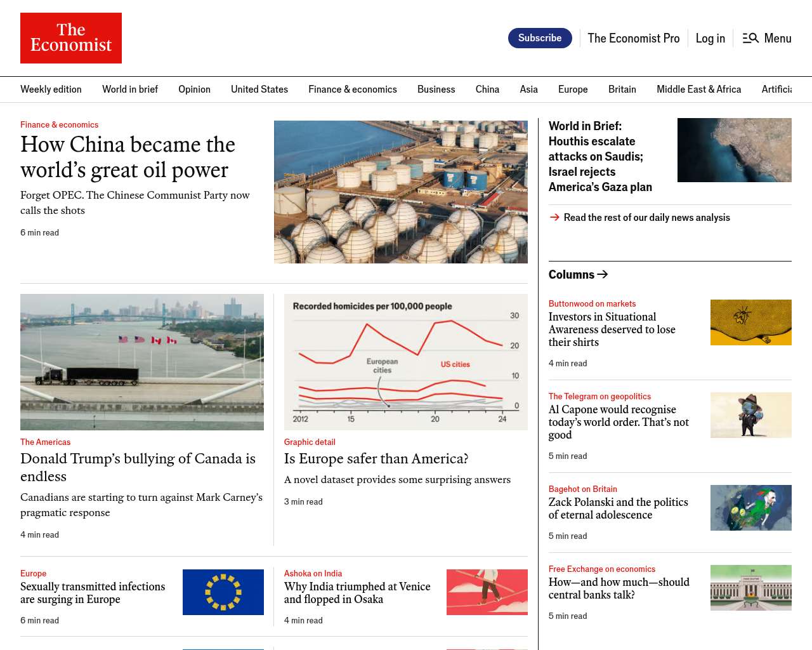
Task: Click the satellite coastline thumbnail
Action: point(735,150)
